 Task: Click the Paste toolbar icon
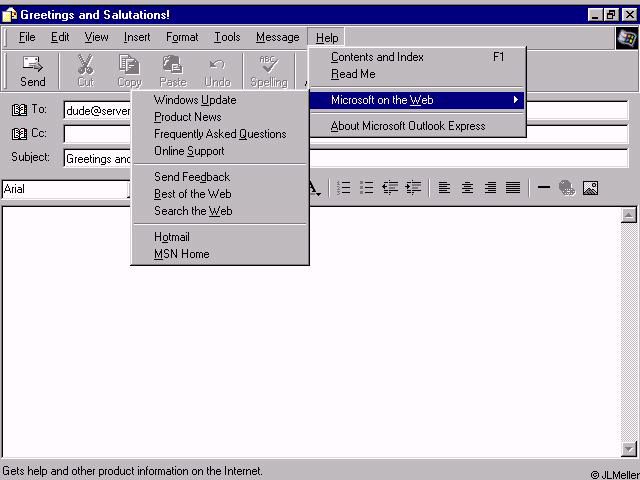click(173, 64)
